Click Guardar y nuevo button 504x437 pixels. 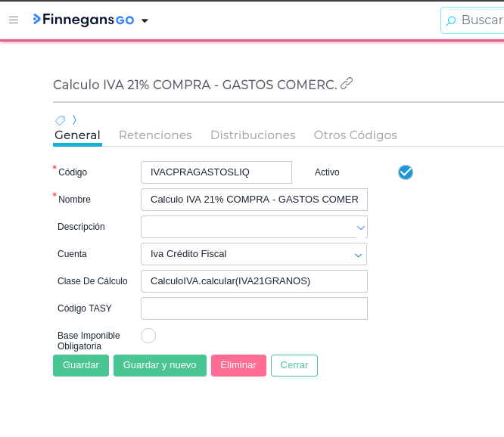pos(160,365)
